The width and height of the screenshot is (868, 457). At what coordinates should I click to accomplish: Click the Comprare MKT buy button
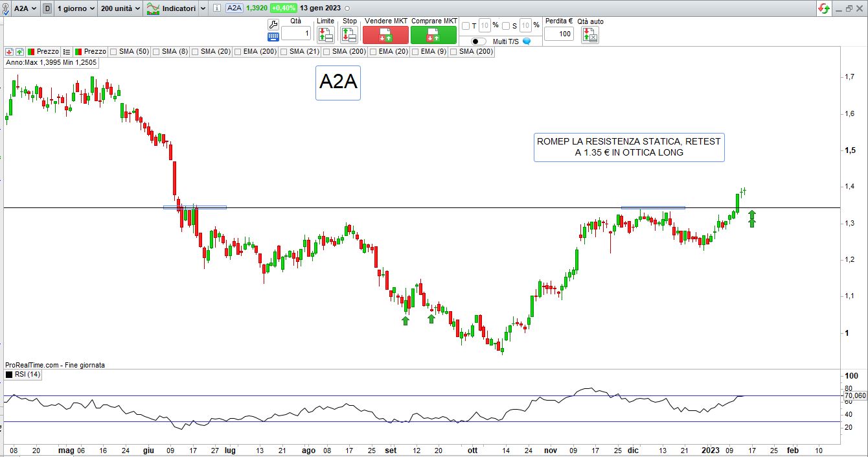click(x=433, y=34)
